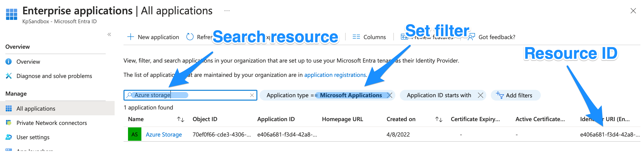Click the Active Certificate column header

(540, 119)
